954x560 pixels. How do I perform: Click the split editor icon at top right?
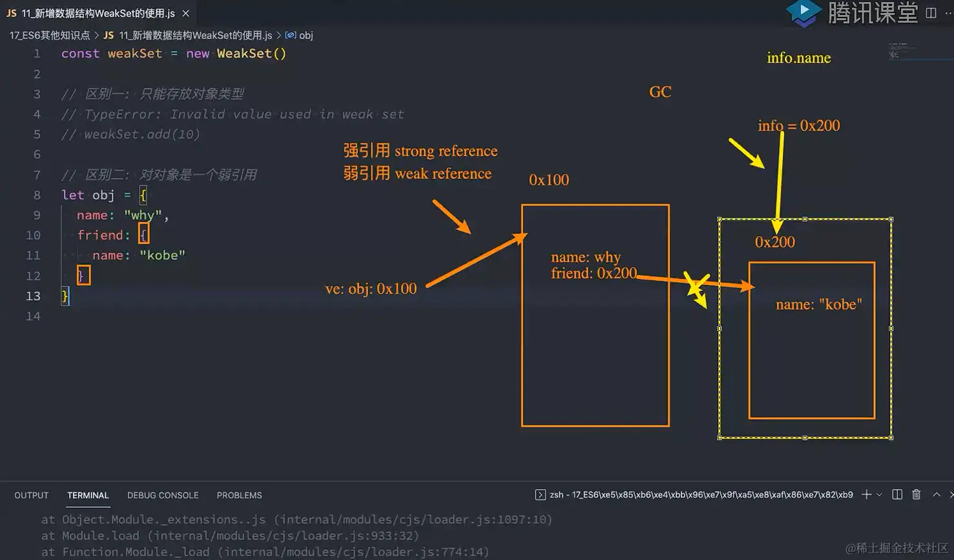pyautogui.click(x=931, y=13)
